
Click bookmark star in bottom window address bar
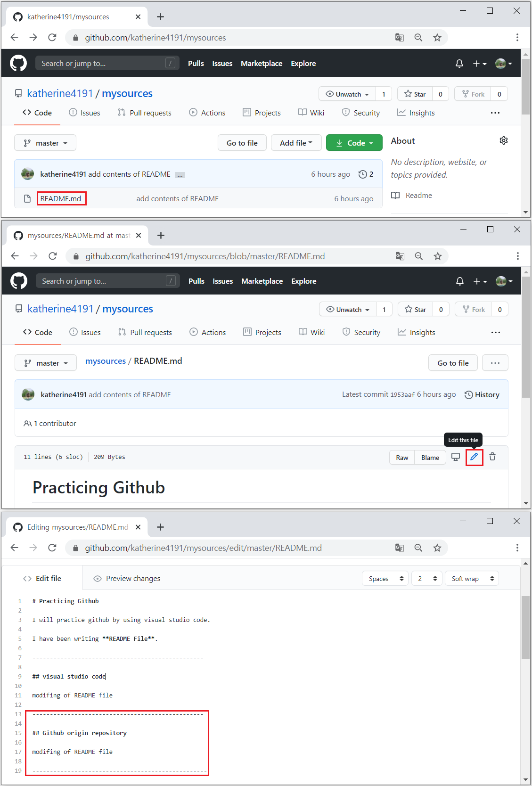click(x=437, y=548)
